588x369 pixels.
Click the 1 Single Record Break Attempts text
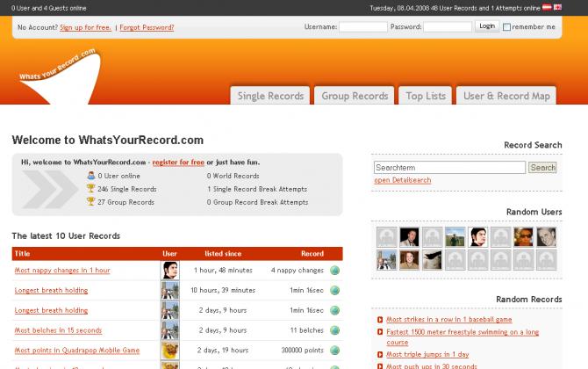point(257,189)
